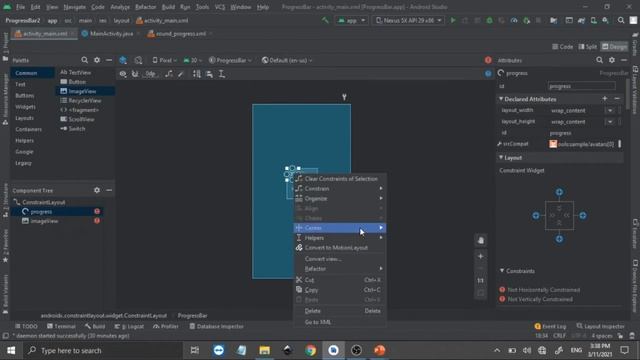Click the Make Project hammer icon

click(x=325, y=20)
